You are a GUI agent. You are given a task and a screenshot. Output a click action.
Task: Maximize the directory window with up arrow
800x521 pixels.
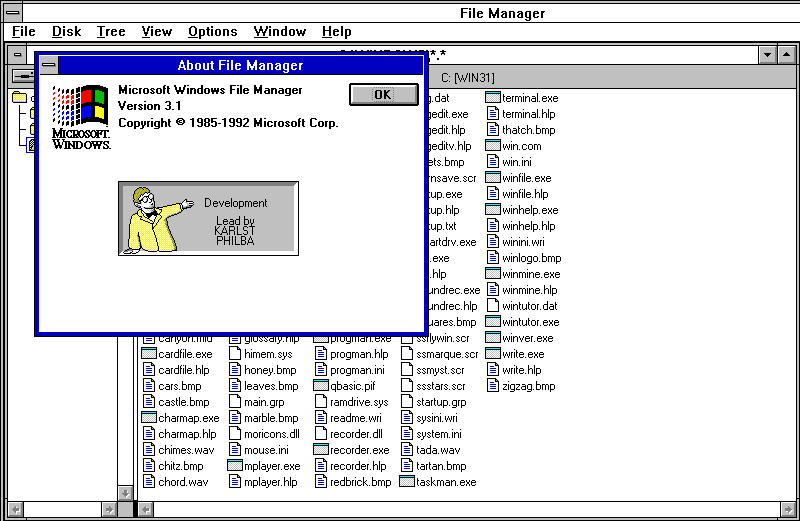point(786,55)
